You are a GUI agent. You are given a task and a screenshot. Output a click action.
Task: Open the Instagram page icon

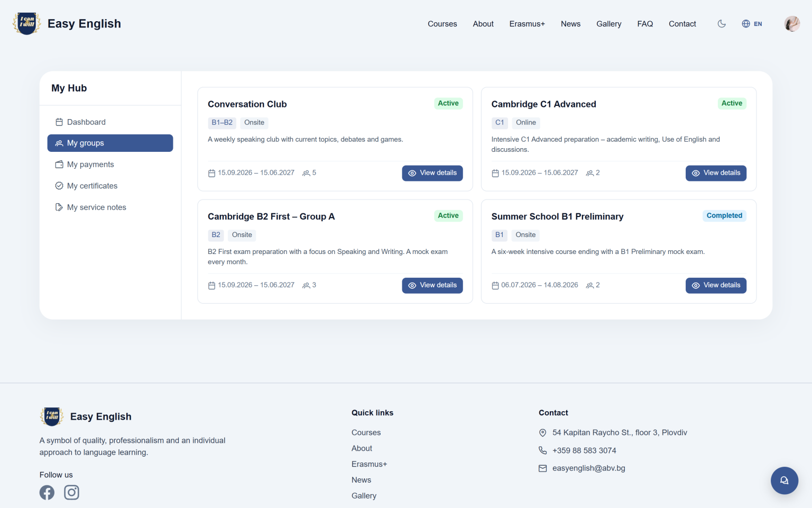(x=71, y=493)
